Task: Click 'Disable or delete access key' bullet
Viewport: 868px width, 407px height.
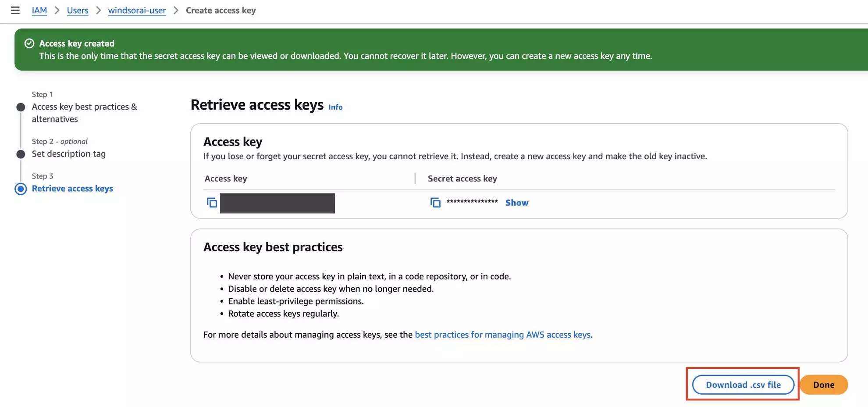Action: [331, 289]
